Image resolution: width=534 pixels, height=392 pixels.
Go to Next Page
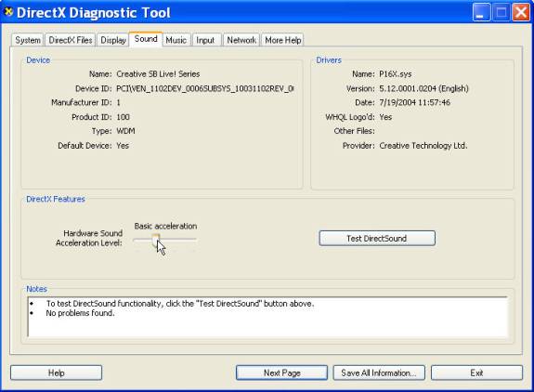(282, 372)
